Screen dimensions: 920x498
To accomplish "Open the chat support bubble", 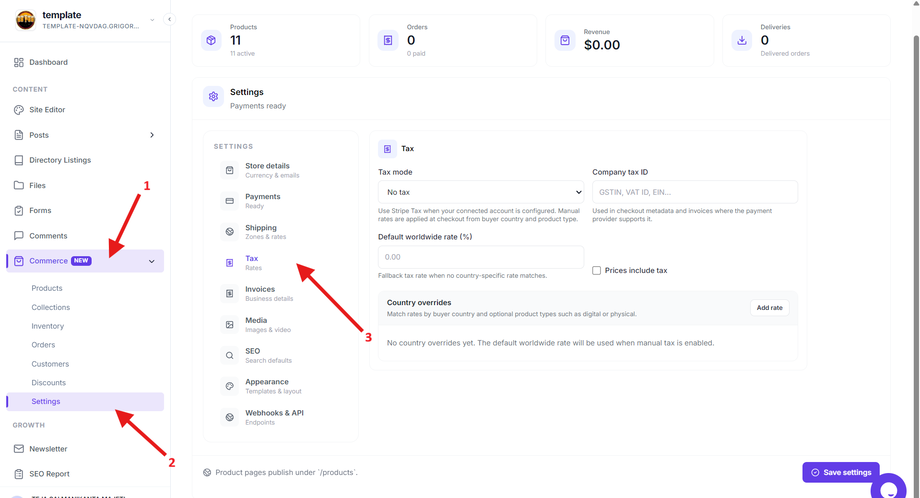I will coord(889,488).
